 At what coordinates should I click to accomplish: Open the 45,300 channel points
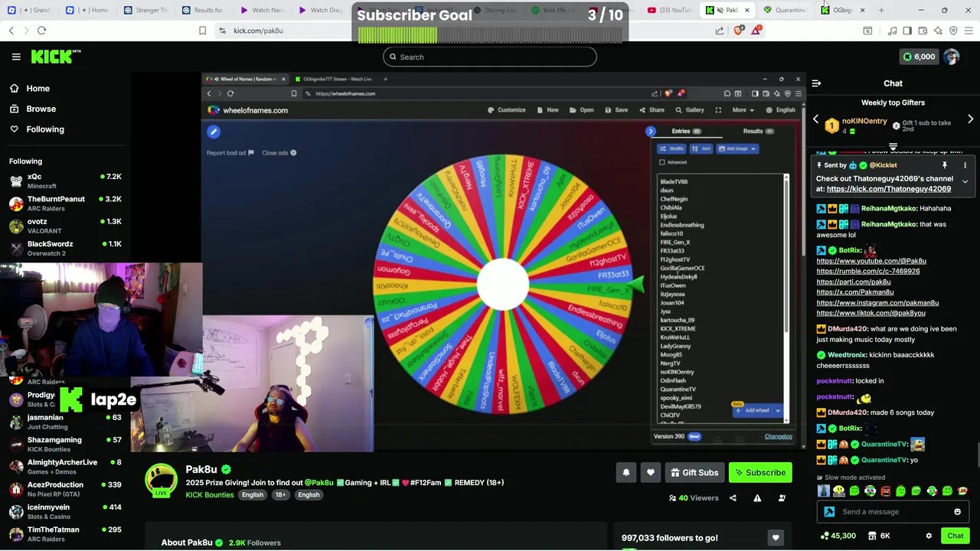click(x=837, y=536)
